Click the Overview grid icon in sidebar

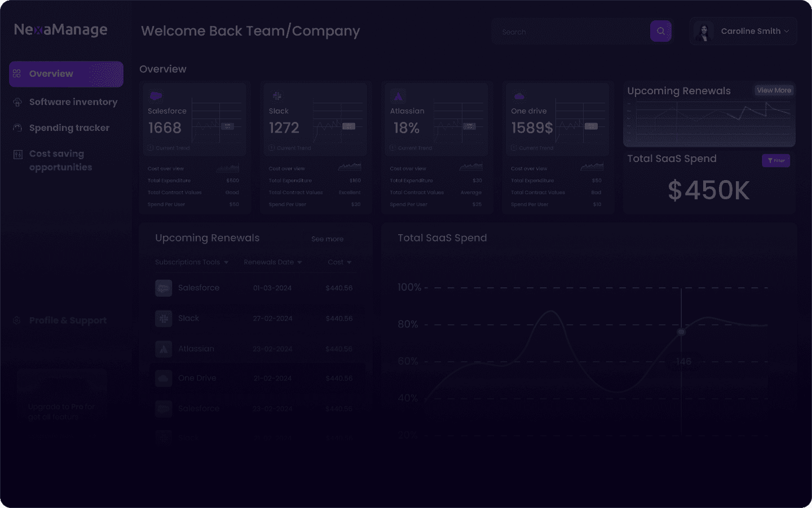click(17, 73)
